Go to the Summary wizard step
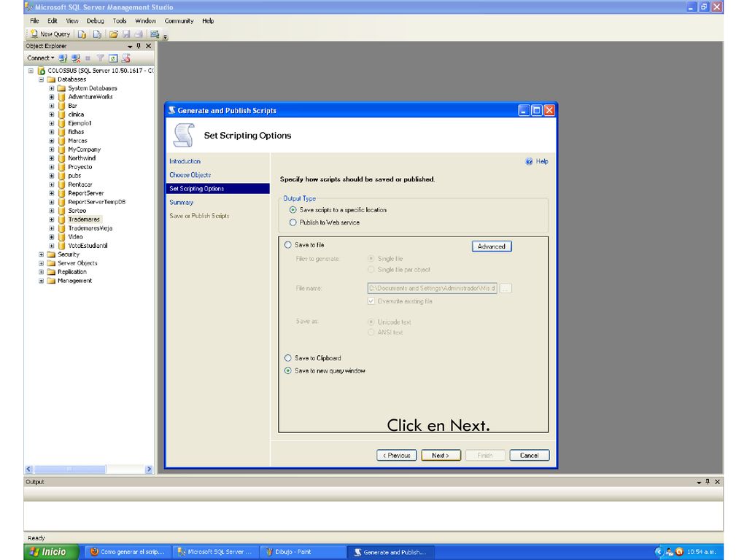Screen dimensions: 747x560 point(182,203)
